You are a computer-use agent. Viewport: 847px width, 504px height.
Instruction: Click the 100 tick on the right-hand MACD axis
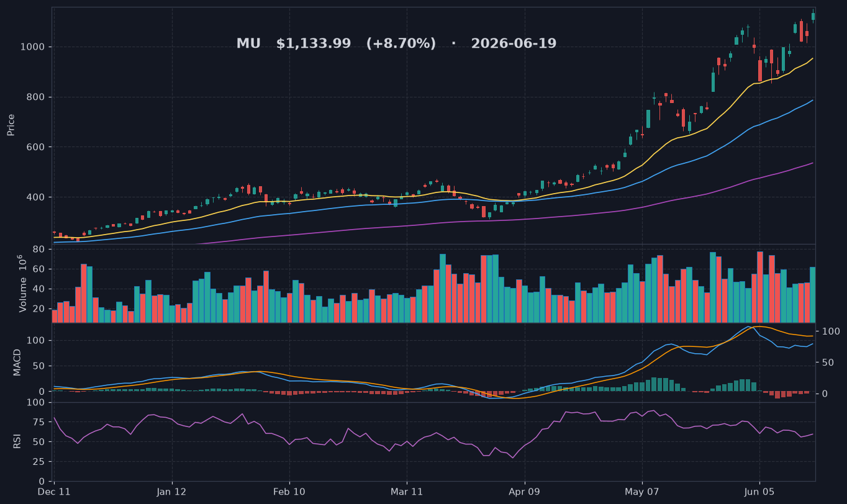pyautogui.click(x=831, y=331)
